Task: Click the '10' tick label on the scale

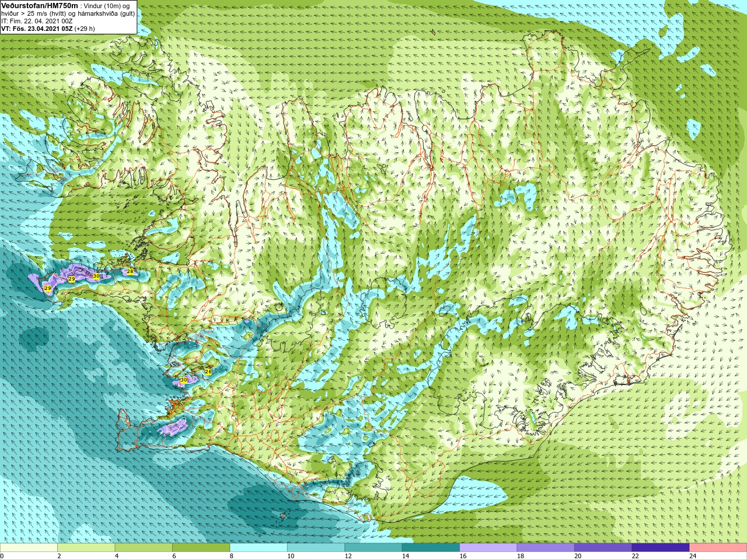Action: pyautogui.click(x=291, y=556)
